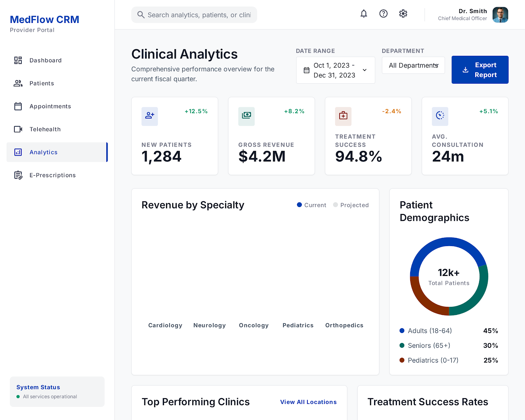Open the Appointments page
The image size is (525, 420).
tap(57, 106)
